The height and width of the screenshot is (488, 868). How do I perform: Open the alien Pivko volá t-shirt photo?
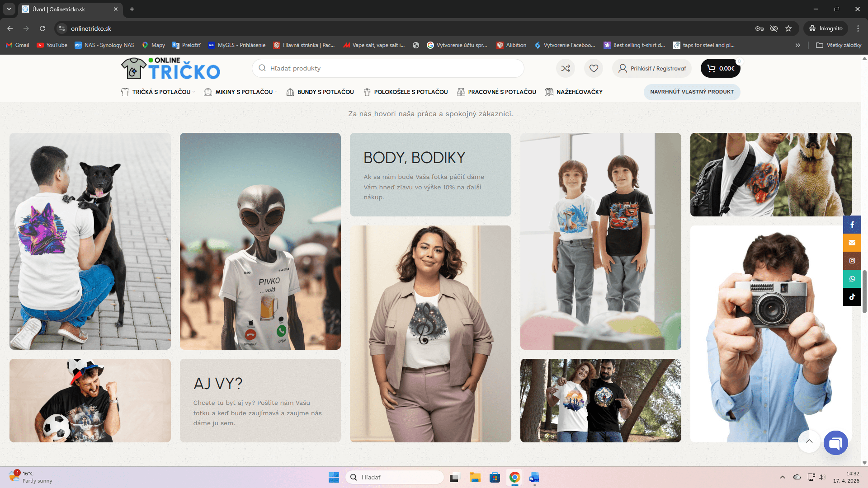coord(260,241)
